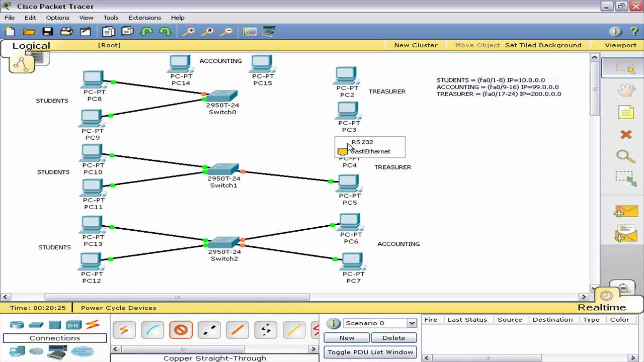644x362 pixels.
Task: Choose the Place Note tool
Action: (626, 112)
